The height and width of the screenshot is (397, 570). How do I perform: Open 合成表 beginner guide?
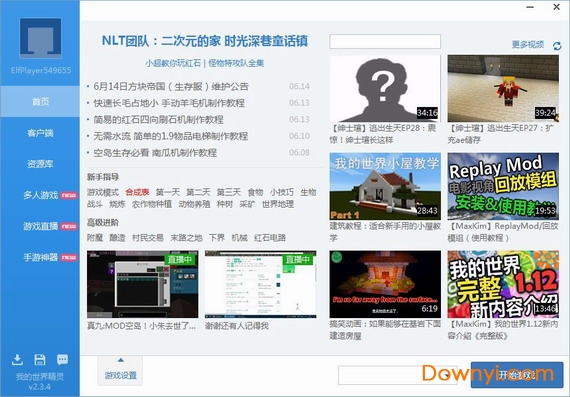tap(137, 192)
